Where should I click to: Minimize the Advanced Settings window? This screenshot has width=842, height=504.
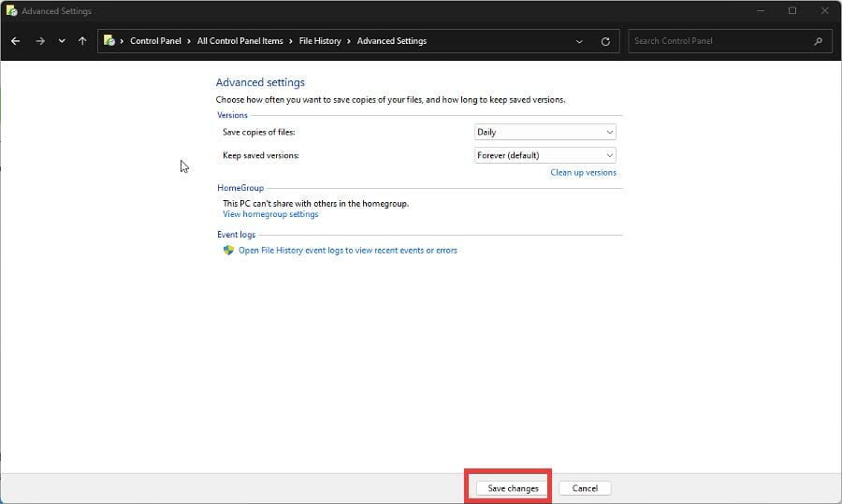click(761, 10)
